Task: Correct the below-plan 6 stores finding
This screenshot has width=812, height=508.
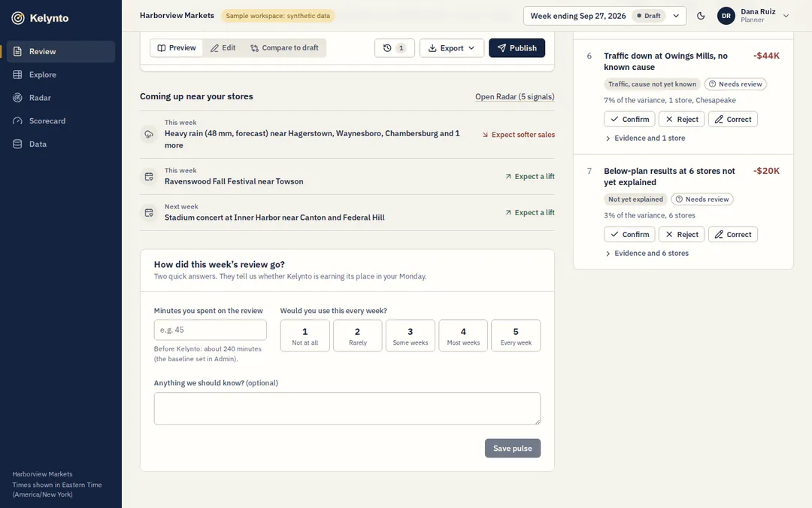Action: coord(733,234)
